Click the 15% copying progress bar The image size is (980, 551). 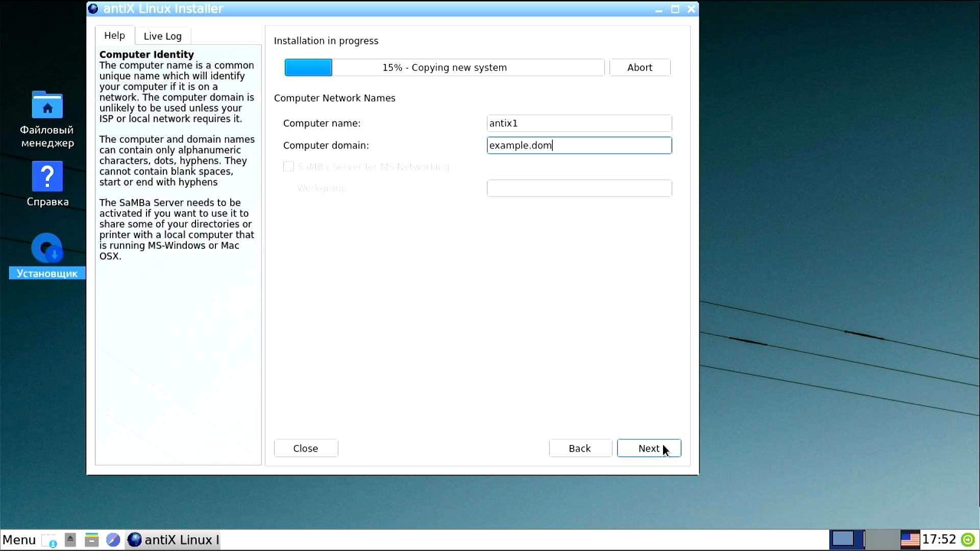pos(444,67)
